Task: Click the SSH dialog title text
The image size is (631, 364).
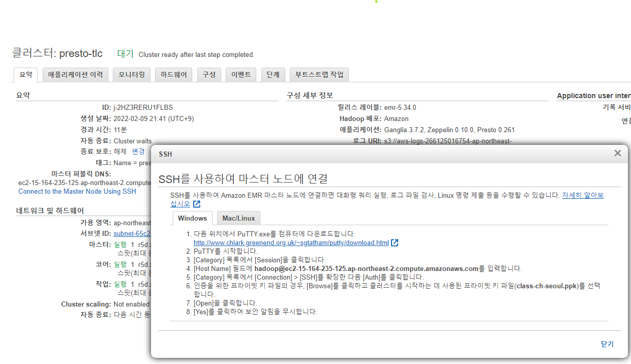Action: [x=165, y=154]
